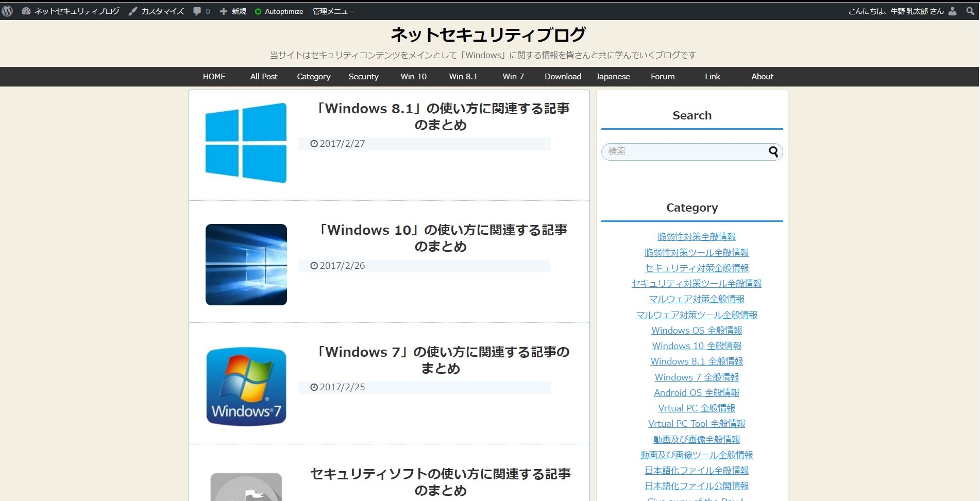This screenshot has width=980, height=501.
Task: Open the Windows OS 全般情報 category link
Action: point(697,330)
